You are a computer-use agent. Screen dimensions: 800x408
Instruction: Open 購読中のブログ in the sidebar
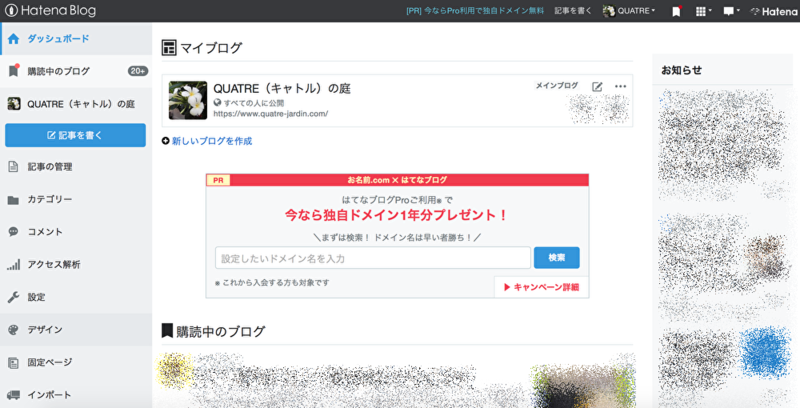click(x=76, y=71)
